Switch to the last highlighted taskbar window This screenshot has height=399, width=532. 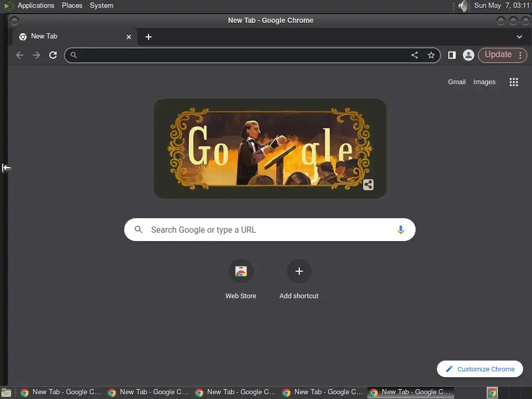(411, 393)
